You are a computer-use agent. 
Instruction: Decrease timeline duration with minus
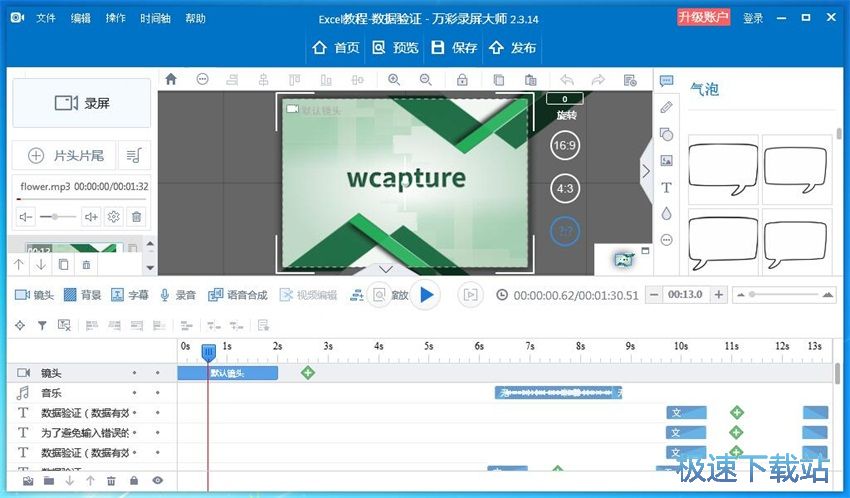[x=654, y=295]
